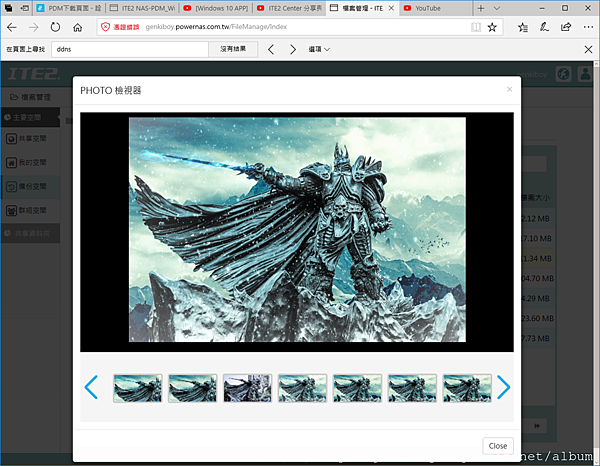
Task: Select the fourth photo thumbnail
Action: (302, 388)
